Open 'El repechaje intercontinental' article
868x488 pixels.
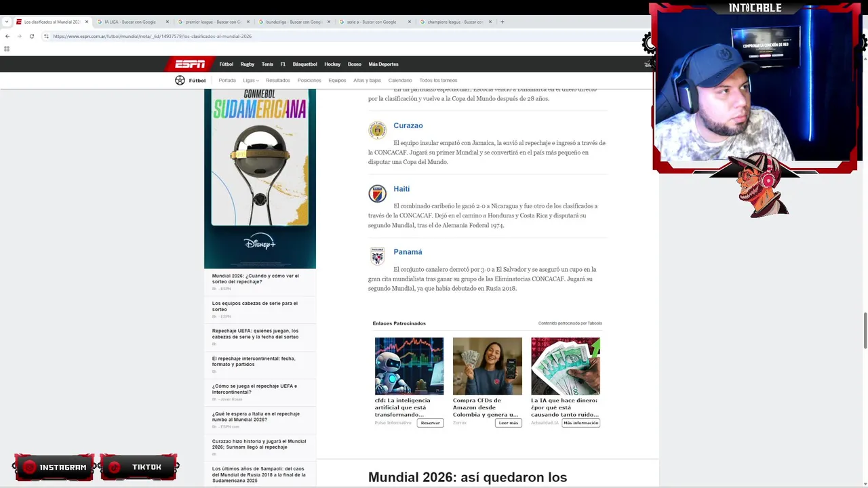point(254,361)
